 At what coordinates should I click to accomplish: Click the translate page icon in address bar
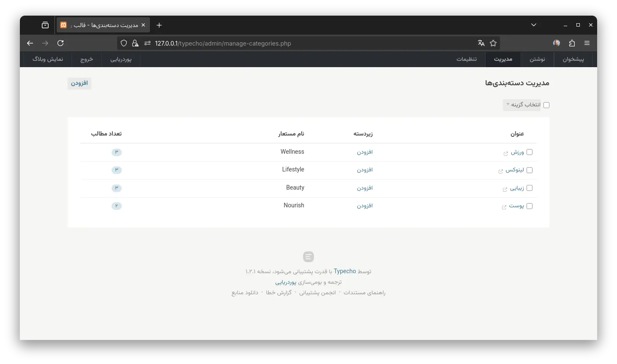pyautogui.click(x=481, y=43)
